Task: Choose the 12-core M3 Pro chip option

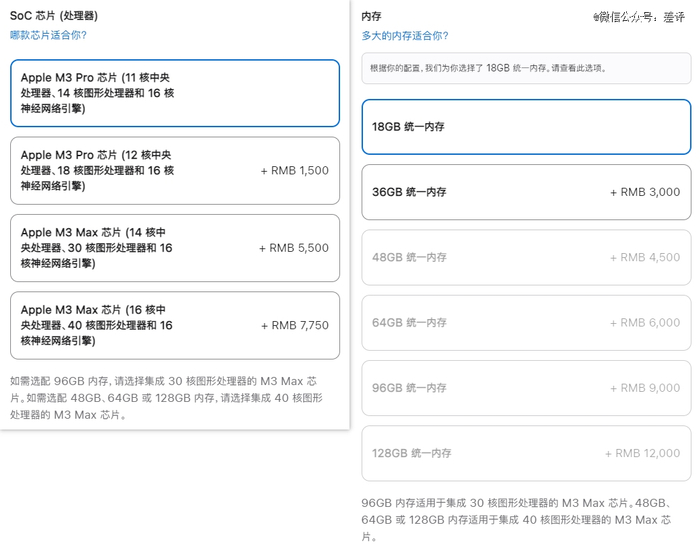Action: (x=175, y=171)
